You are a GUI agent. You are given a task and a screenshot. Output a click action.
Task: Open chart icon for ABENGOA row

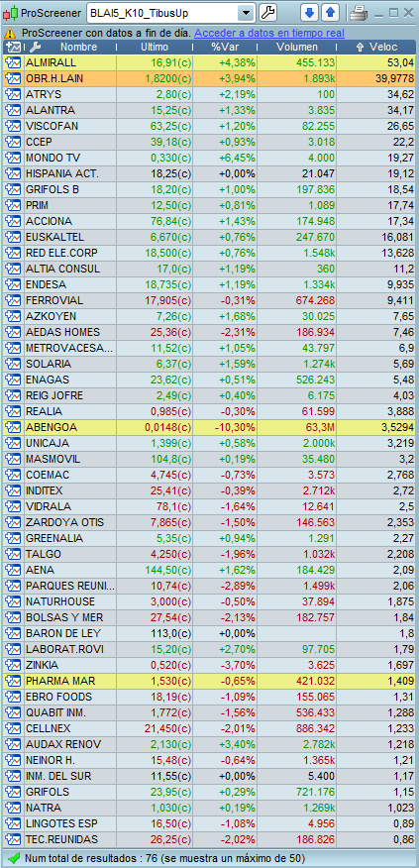[13, 427]
